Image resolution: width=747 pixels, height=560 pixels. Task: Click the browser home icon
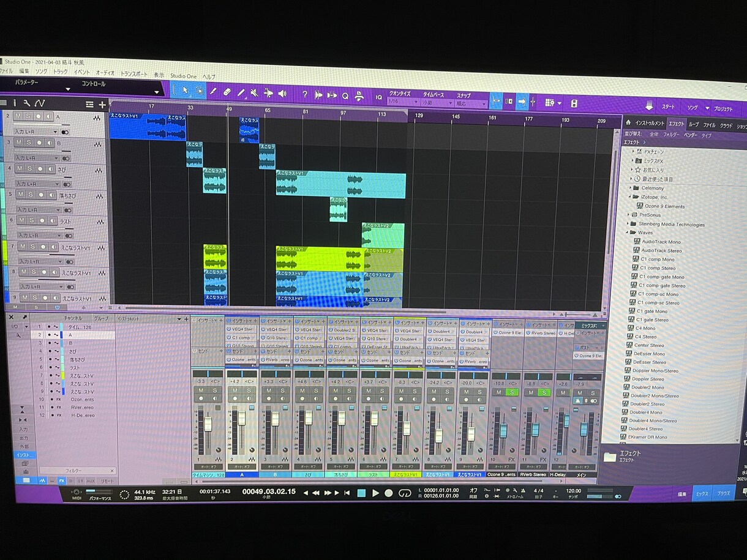[628, 122]
